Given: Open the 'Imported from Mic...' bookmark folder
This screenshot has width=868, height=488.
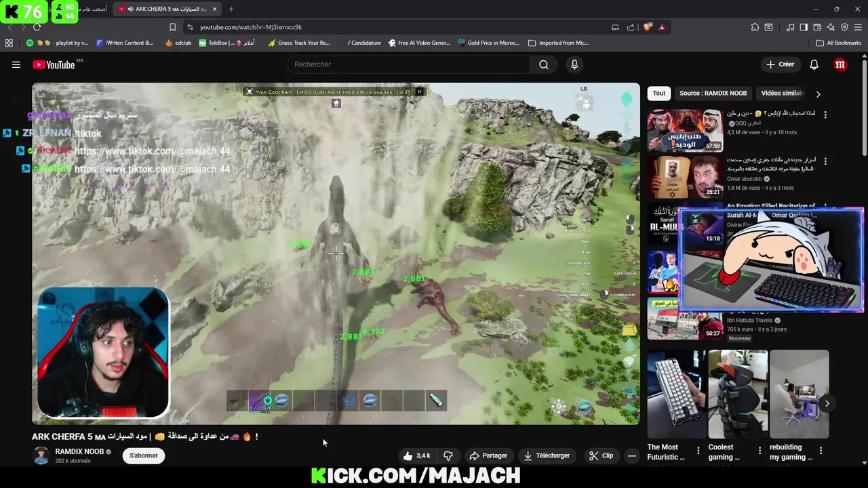Looking at the screenshot, I should pos(558,43).
